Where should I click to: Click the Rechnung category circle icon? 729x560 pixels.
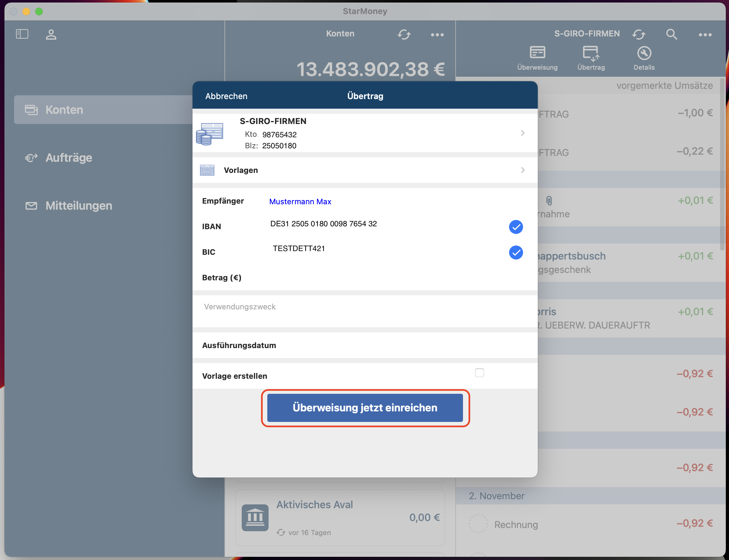pos(478,523)
